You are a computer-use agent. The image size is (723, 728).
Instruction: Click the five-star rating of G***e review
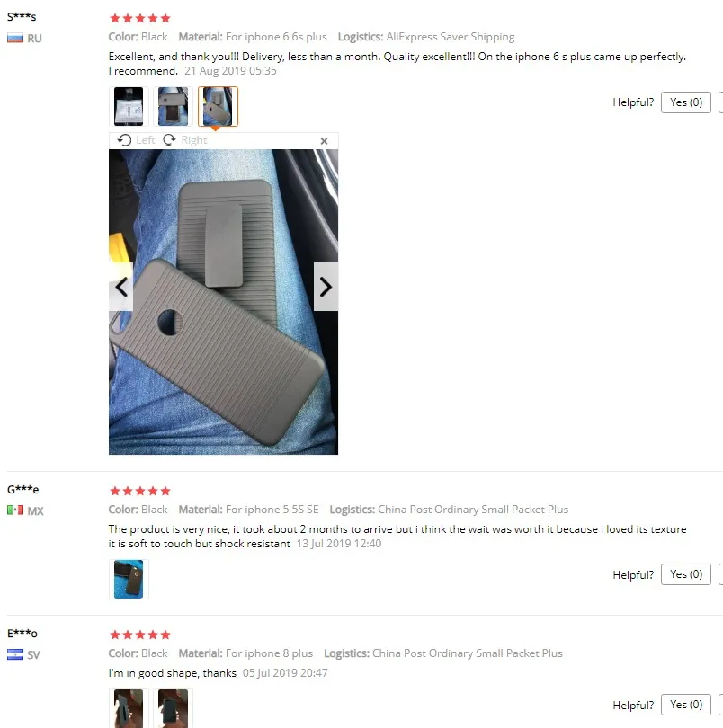pos(140,491)
